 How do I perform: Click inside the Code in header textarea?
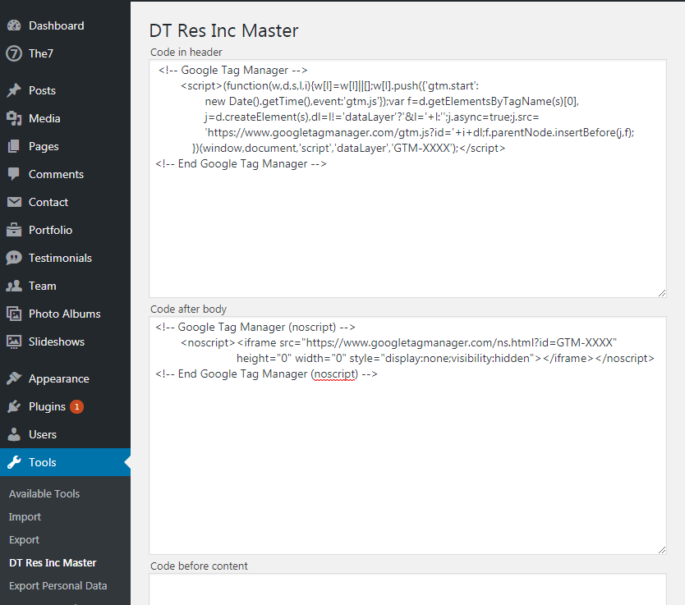pyautogui.click(x=407, y=230)
